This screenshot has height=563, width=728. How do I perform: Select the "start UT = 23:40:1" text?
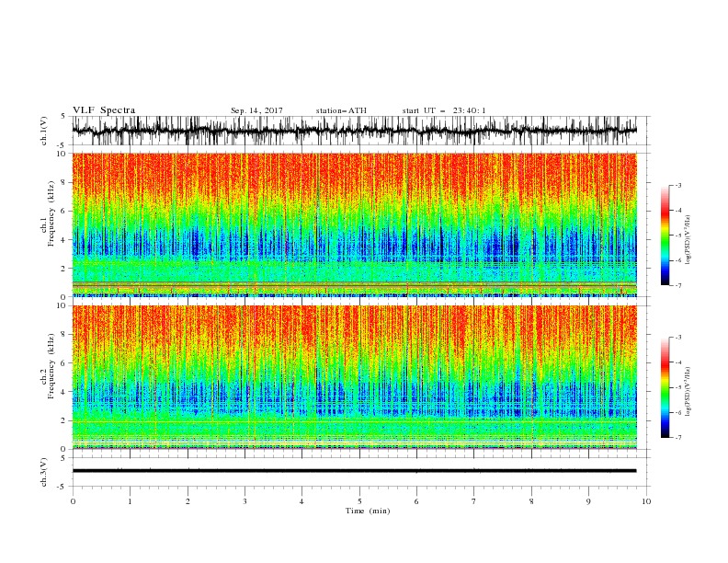click(x=444, y=110)
